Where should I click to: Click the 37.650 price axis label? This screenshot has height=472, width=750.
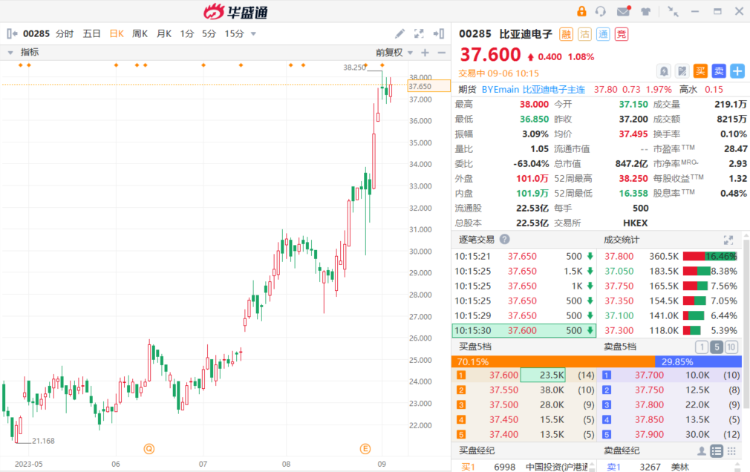click(429, 86)
